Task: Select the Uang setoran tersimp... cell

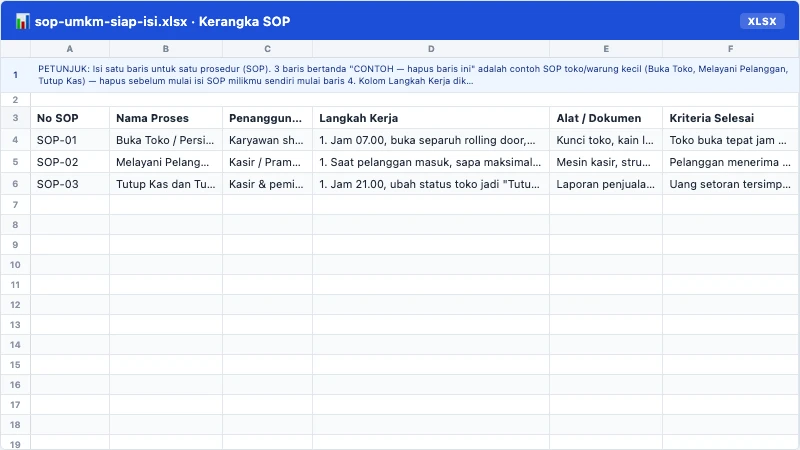Action: coord(731,184)
